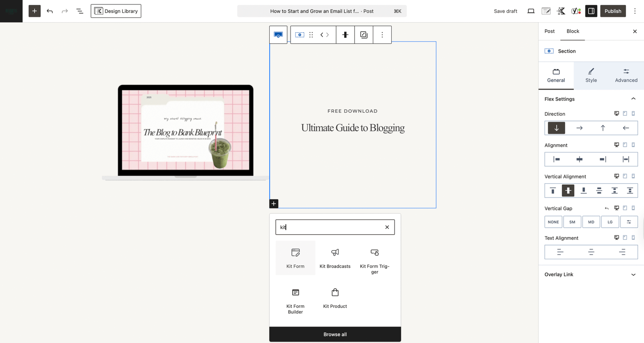The image size is (644, 343).
Task: Open the Design Library
Action: tap(116, 11)
